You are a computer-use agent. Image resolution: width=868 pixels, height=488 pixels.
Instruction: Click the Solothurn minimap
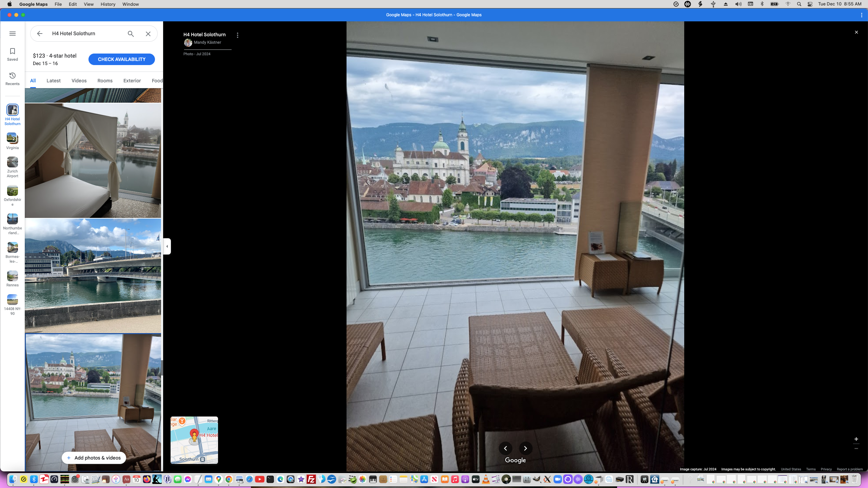click(194, 440)
